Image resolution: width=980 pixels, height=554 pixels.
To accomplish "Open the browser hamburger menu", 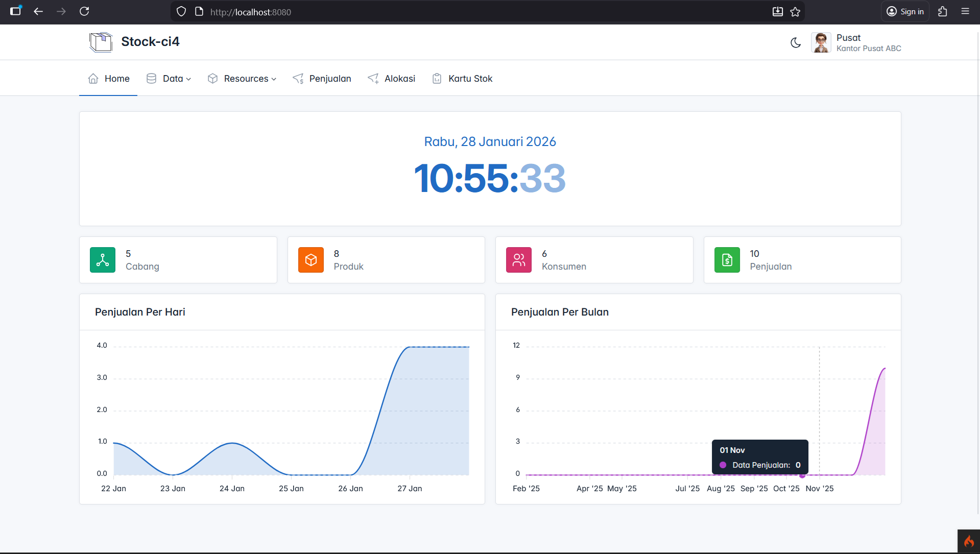I will [965, 11].
